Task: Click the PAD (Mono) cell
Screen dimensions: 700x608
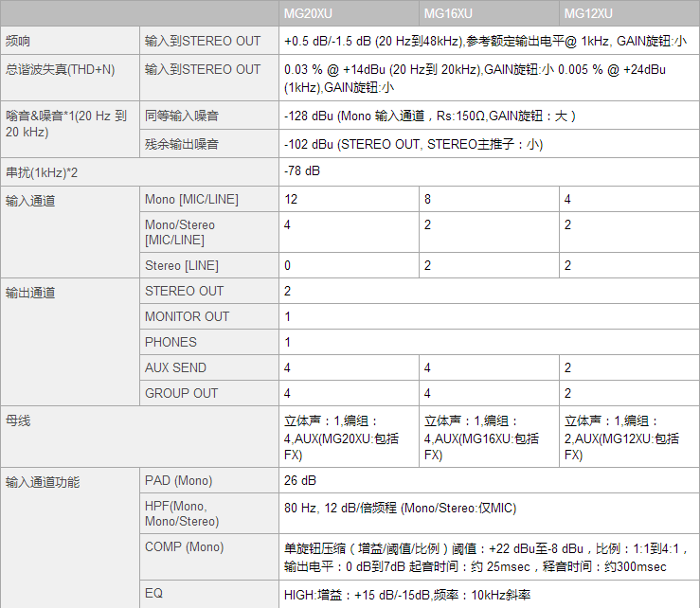Action: (178, 481)
